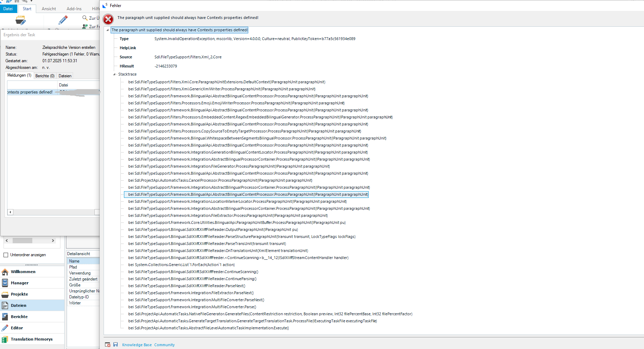Viewport: 644px width, 349px height.
Task: Click the close-window icon in the error dialog footer
Action: (x=108, y=344)
